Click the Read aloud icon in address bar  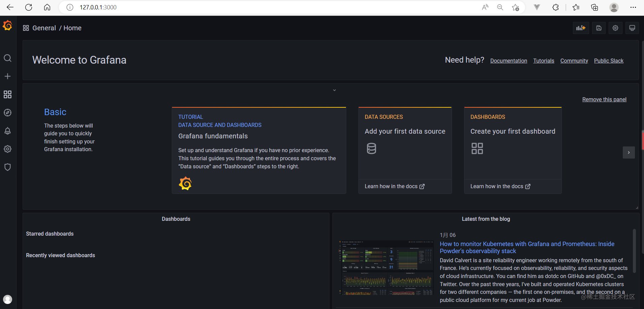(x=485, y=7)
